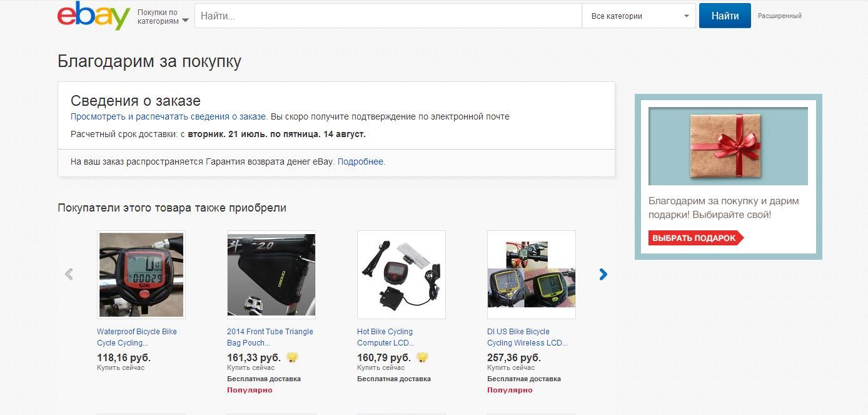The image size is (868, 415).
Task: Show previous recommended products with left arrow
Action: 69,274
